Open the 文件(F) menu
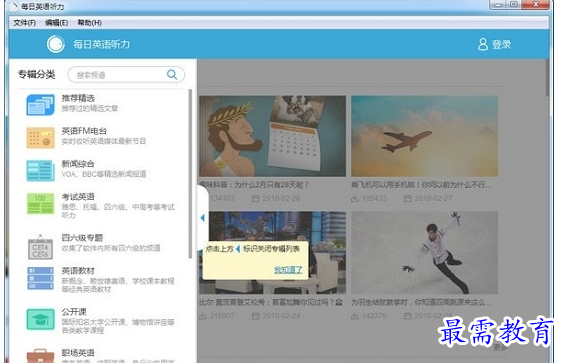This screenshot has height=363, width=562. pyautogui.click(x=24, y=23)
